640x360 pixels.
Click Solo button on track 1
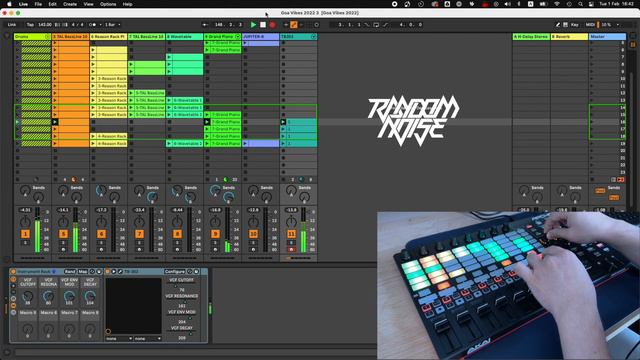click(x=25, y=242)
